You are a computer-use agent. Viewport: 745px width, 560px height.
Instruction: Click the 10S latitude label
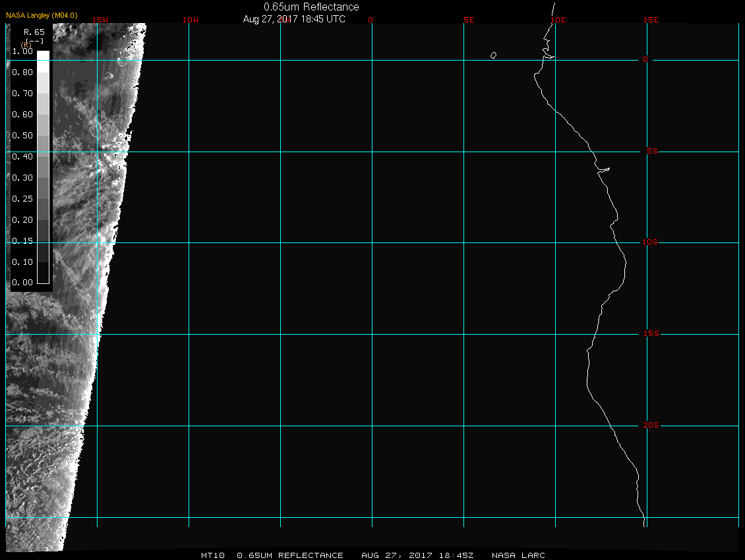click(x=650, y=242)
